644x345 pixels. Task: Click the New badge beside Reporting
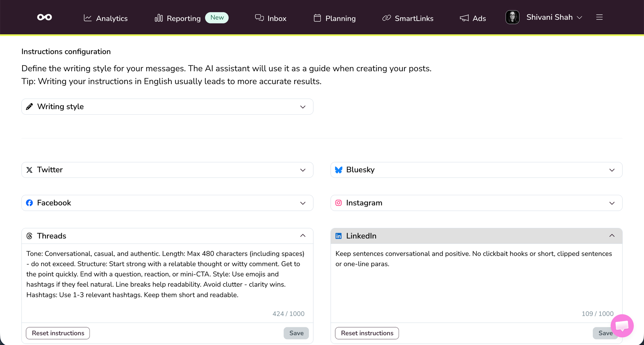(217, 18)
